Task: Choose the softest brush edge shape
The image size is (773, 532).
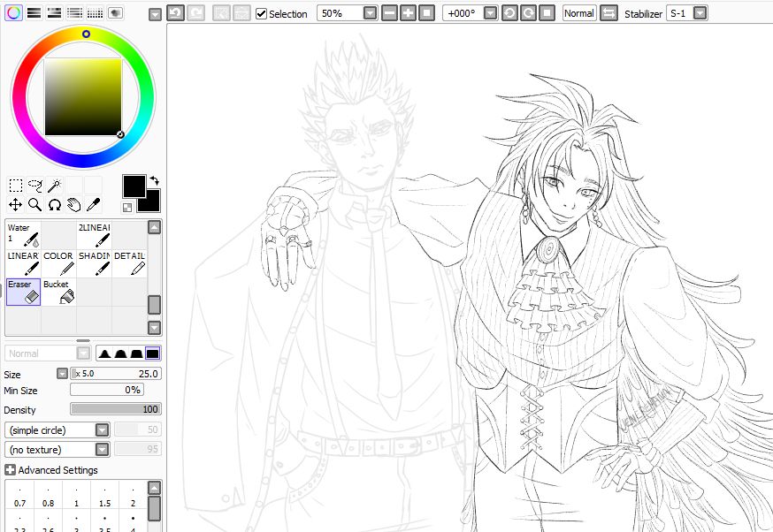Action: 104,353
